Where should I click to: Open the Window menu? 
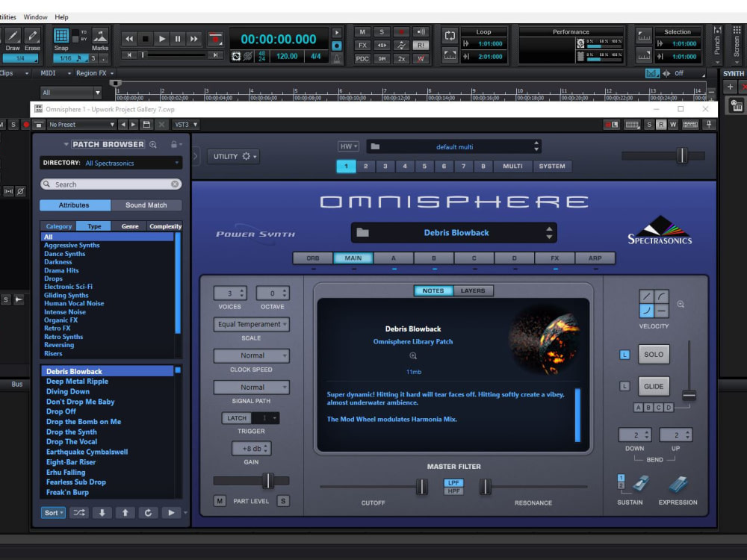click(x=35, y=17)
